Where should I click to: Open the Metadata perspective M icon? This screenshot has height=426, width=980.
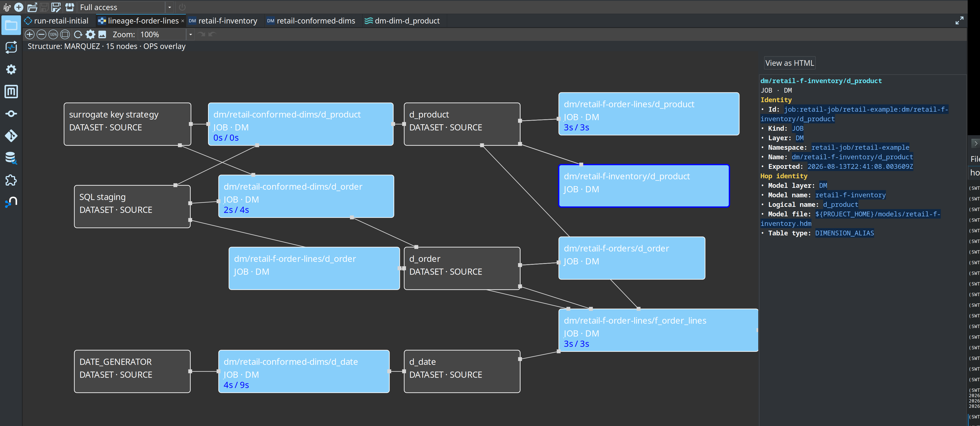click(11, 91)
